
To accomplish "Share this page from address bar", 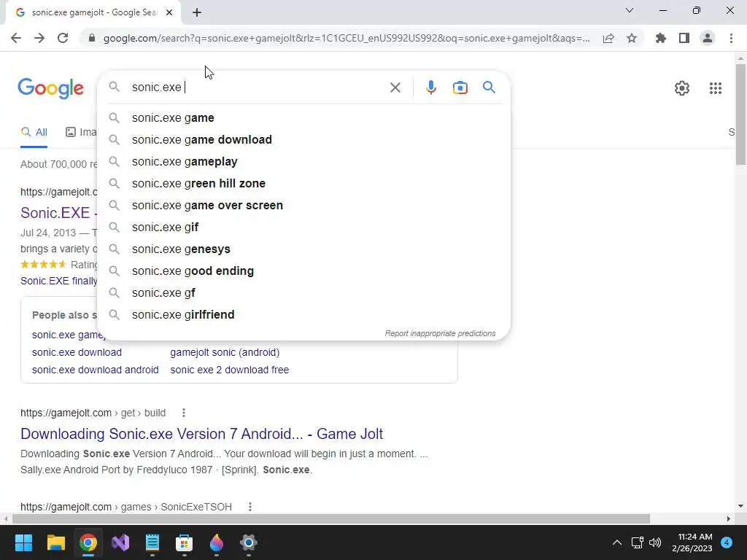I will (608, 38).
